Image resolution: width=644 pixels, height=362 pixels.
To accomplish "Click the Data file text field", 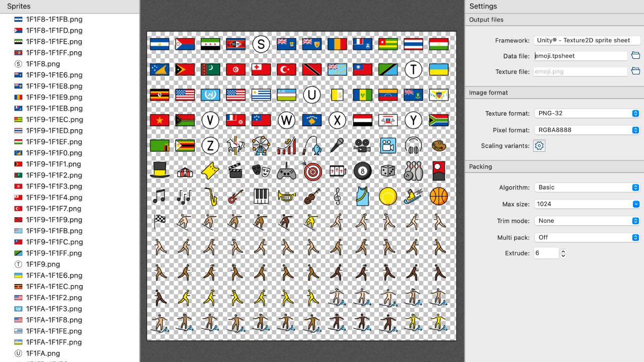I will [x=581, y=56].
